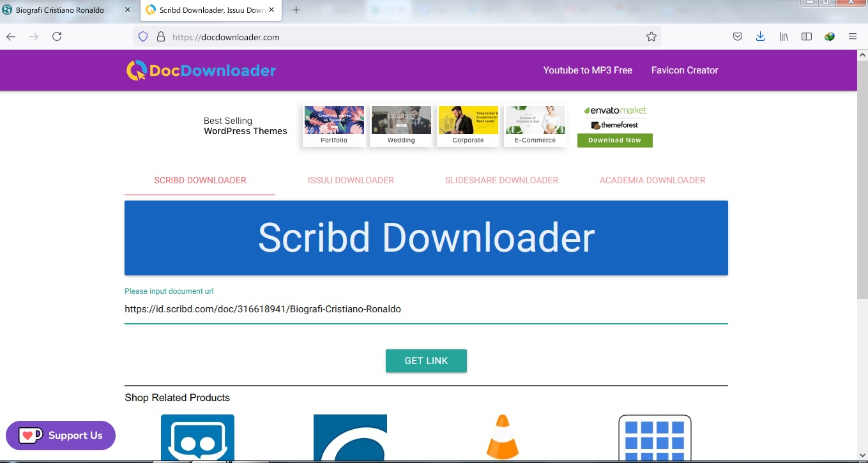
Task: Go back to previous page
Action: point(11,37)
